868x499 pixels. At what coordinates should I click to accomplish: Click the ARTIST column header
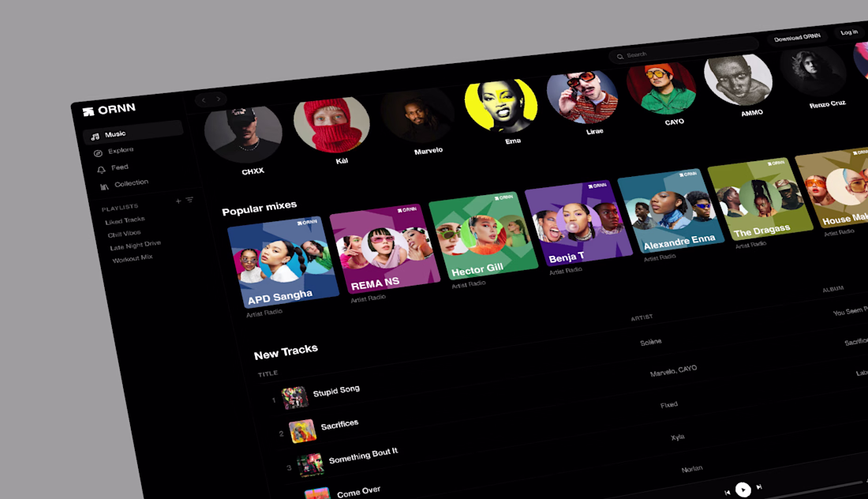coord(642,317)
